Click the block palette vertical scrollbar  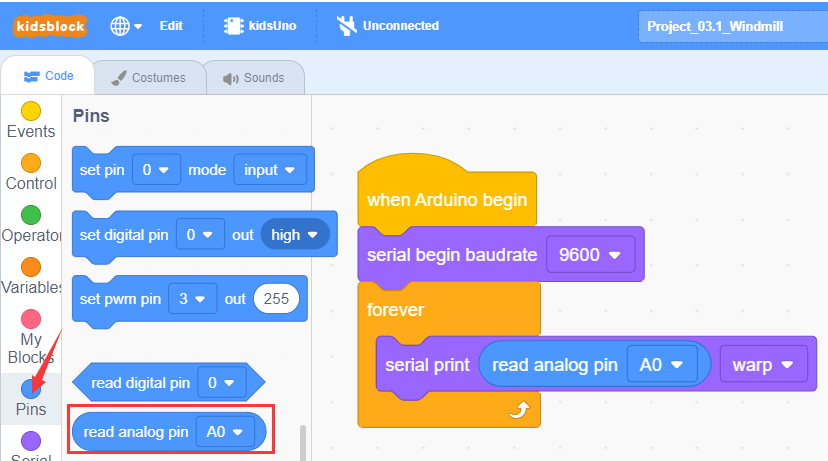click(303, 443)
